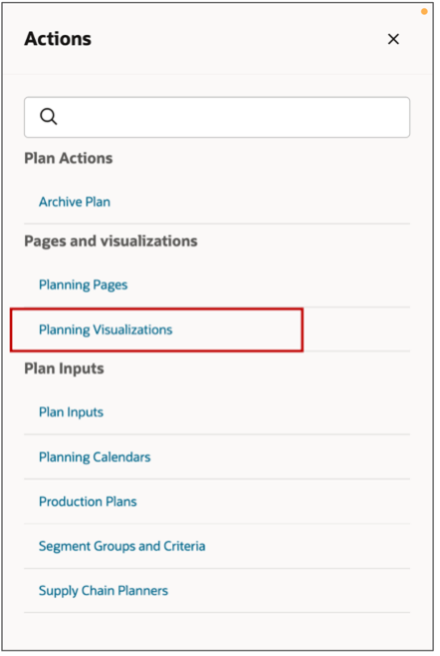Click the orange dot indicator

click(424, 12)
